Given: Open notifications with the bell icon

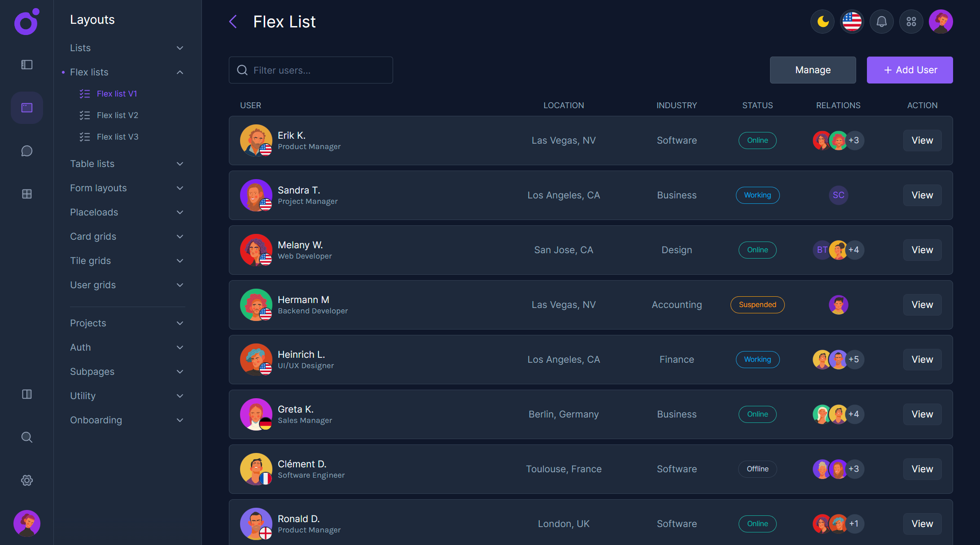Looking at the screenshot, I should 881,21.
